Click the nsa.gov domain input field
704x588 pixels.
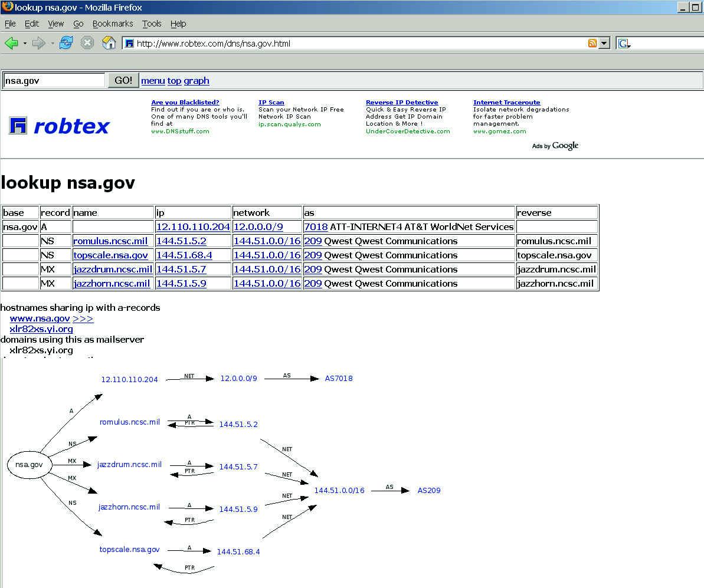click(x=54, y=80)
